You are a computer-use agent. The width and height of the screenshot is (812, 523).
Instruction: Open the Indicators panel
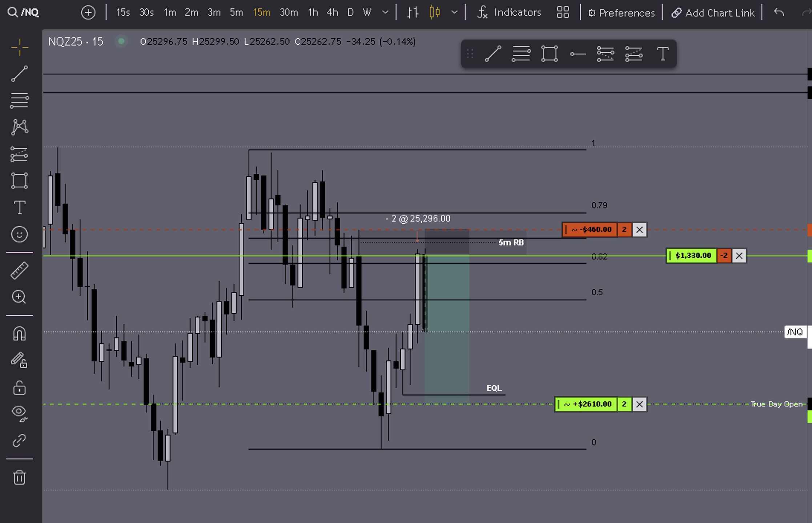(x=509, y=13)
